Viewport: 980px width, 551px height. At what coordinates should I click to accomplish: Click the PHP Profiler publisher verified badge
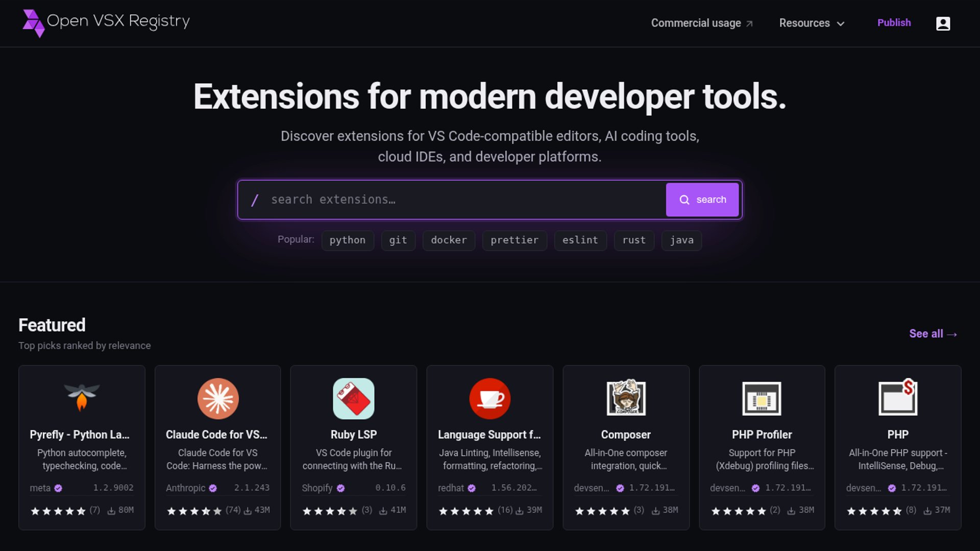756,488
